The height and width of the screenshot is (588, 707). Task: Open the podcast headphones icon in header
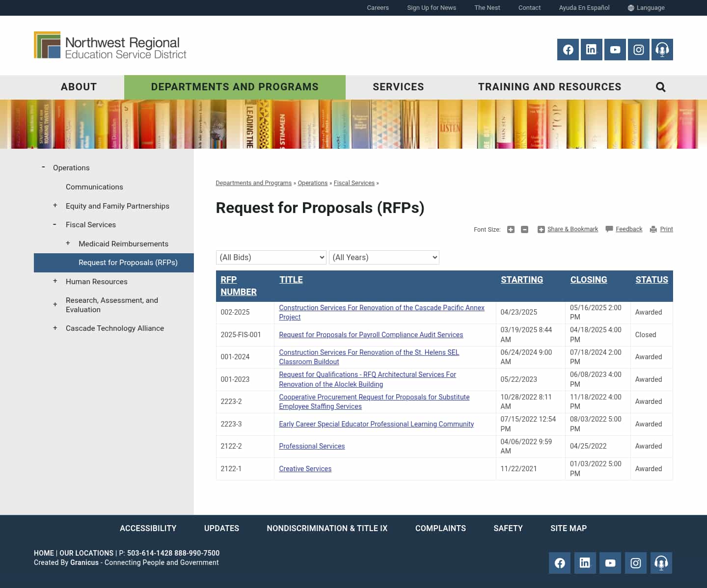pyautogui.click(x=662, y=50)
